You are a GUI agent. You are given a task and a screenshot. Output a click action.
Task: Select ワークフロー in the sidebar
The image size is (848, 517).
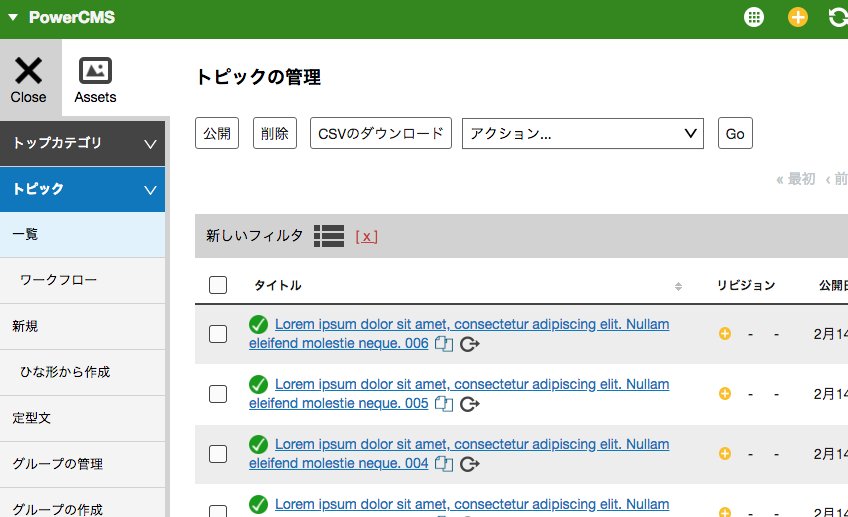82,281
